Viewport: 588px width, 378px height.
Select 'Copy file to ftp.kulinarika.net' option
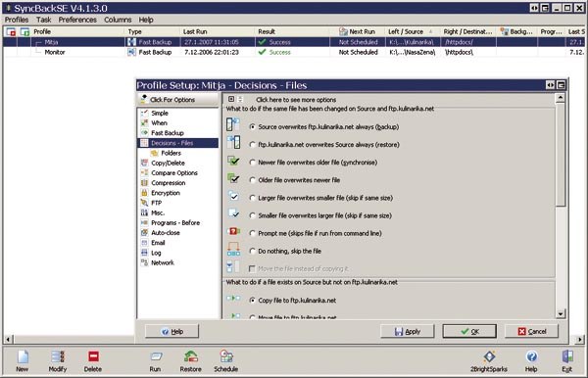[x=253, y=301]
